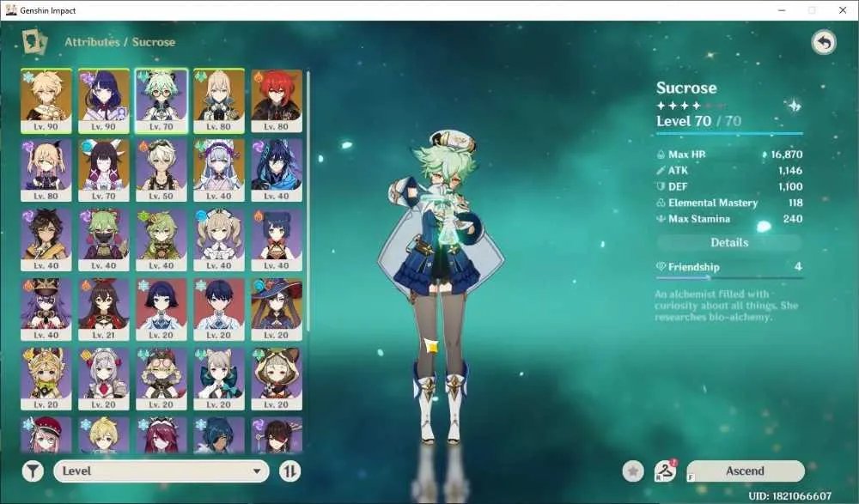Open the character filter funnel
This screenshot has width=859, height=504.
click(33, 471)
